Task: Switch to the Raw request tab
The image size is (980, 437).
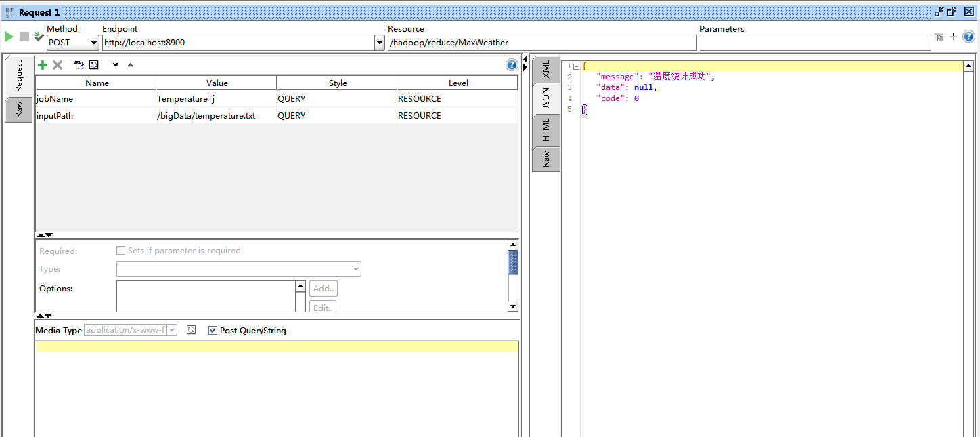Action: pos(18,110)
